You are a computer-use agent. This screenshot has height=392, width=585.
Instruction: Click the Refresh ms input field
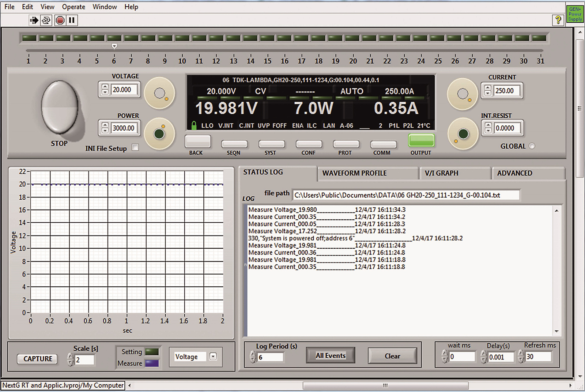pos(538,357)
